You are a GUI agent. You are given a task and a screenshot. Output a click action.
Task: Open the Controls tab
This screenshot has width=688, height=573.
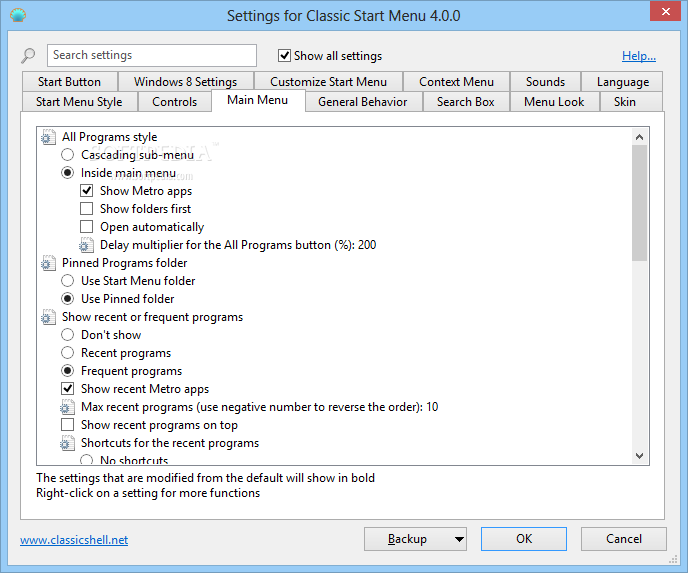(175, 101)
